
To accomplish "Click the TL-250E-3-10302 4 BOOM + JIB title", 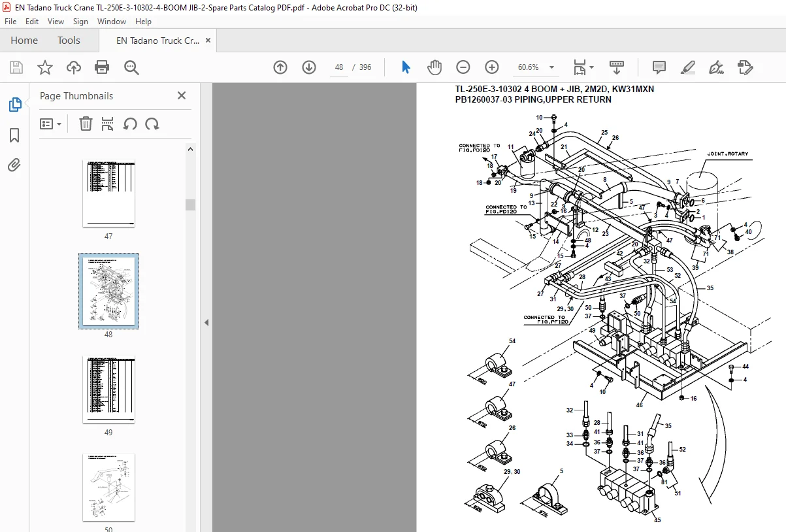I will click(554, 90).
